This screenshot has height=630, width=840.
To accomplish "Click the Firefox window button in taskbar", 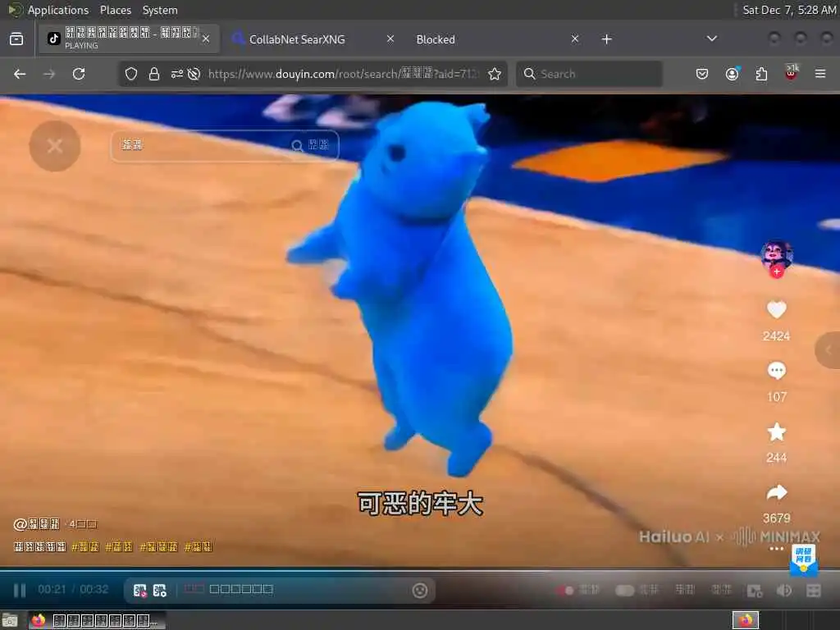I will click(97, 620).
